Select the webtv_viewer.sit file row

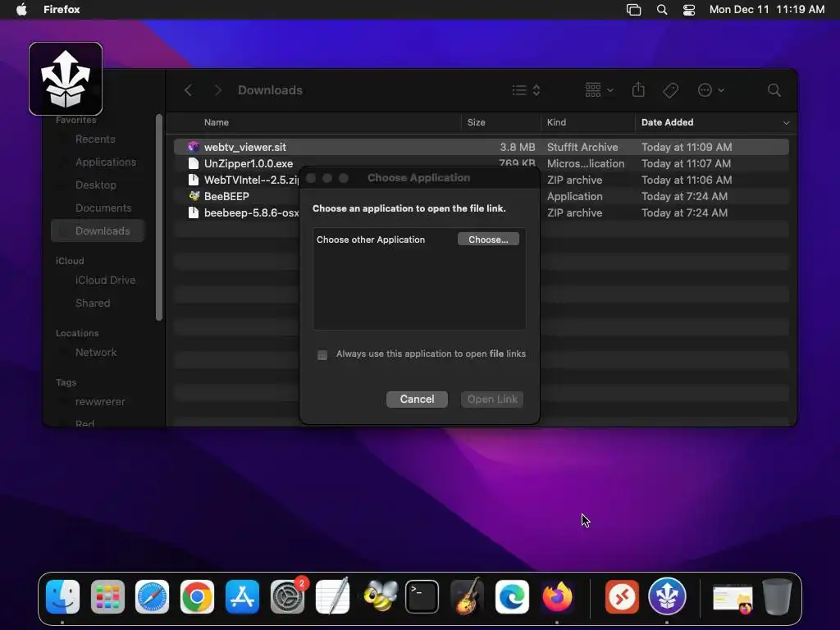pyautogui.click(x=481, y=147)
